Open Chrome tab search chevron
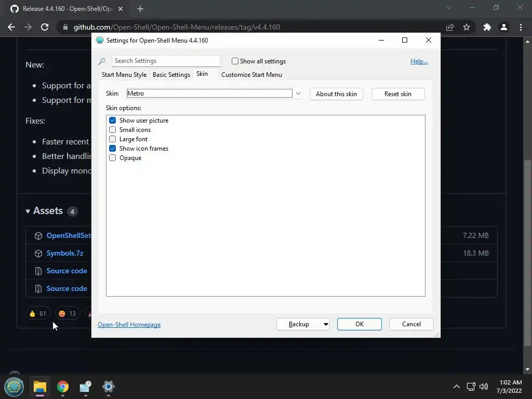 pyautogui.click(x=448, y=7)
